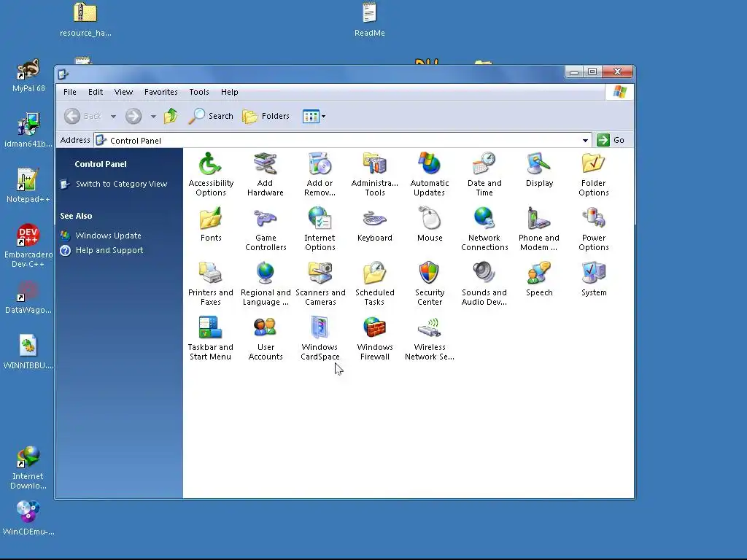Open the Help menu

click(229, 92)
